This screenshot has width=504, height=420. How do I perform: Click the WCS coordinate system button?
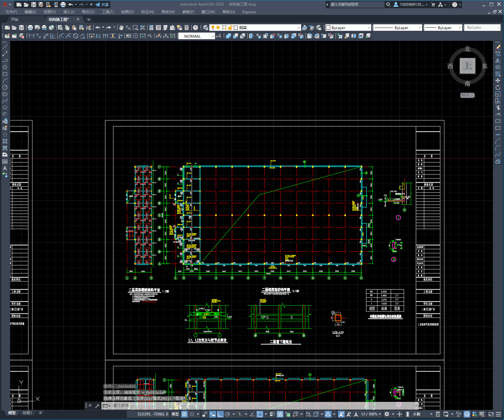467,95
